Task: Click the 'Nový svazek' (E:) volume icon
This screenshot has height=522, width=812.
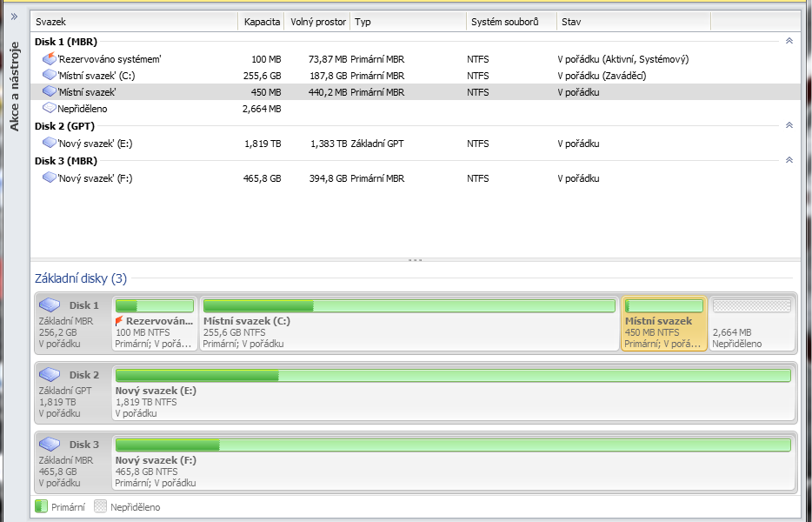Action: pos(49,144)
